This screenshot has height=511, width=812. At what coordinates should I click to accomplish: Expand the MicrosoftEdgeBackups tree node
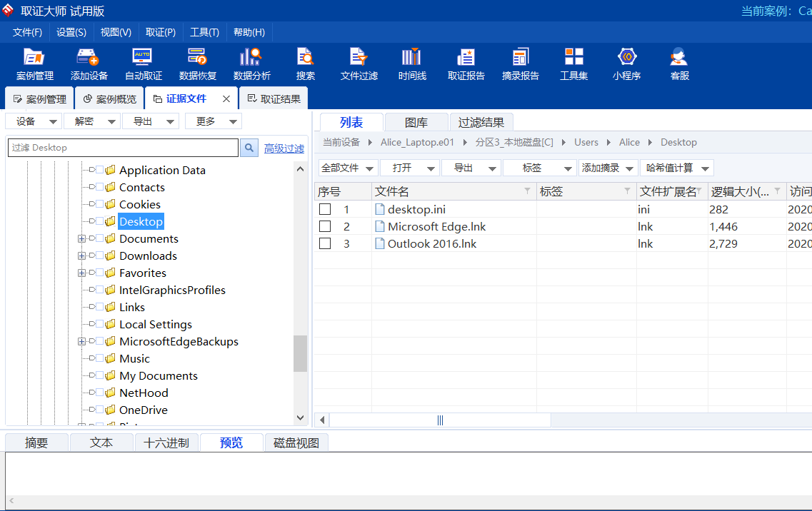pos(81,341)
